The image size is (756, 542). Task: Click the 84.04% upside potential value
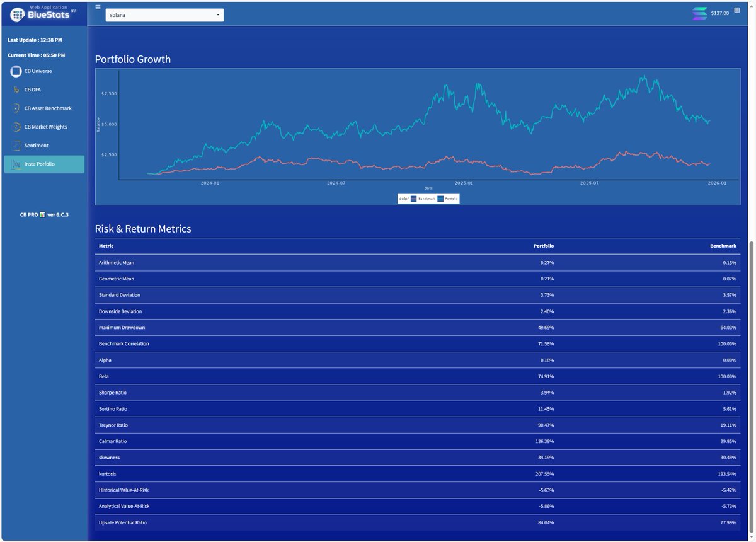[x=546, y=522]
